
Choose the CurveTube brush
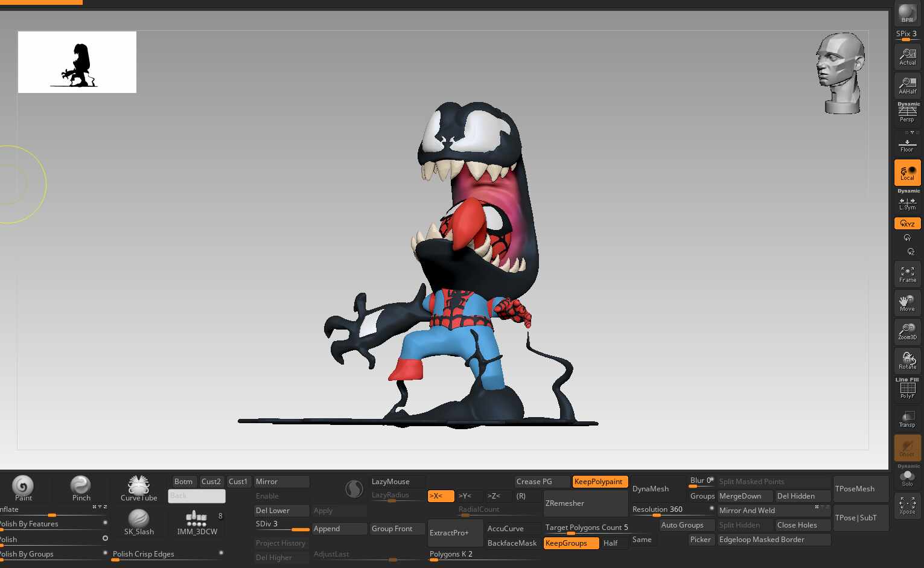tap(138, 488)
